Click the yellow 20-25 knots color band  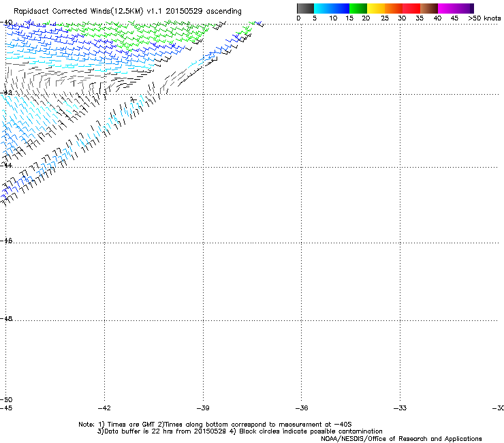click(376, 8)
